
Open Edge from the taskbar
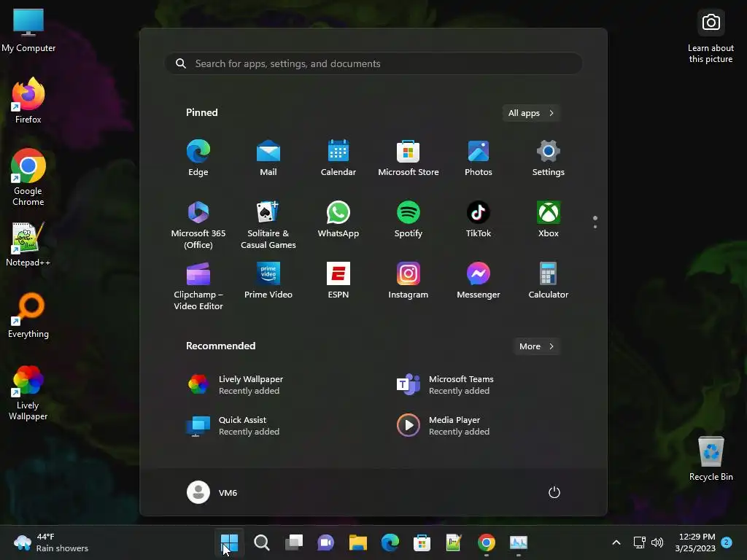pos(390,542)
